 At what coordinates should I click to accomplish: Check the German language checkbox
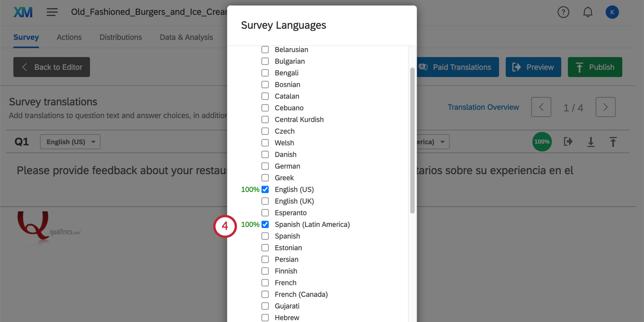pyautogui.click(x=265, y=166)
